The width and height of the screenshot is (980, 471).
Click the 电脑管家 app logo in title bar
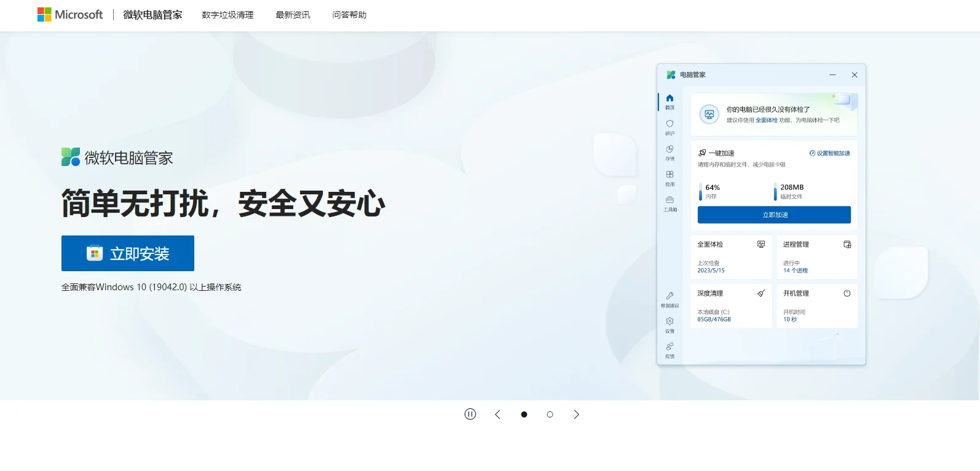(671, 74)
